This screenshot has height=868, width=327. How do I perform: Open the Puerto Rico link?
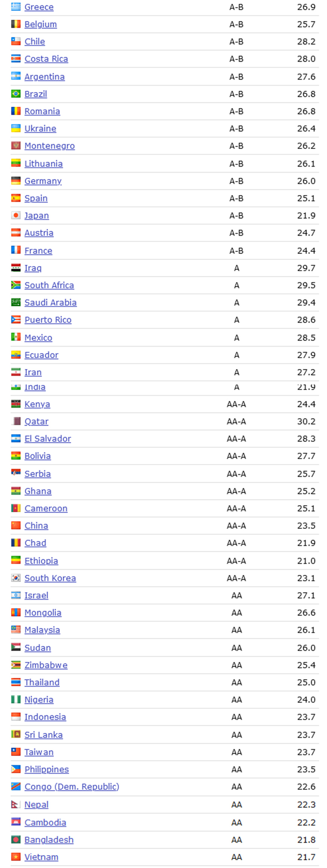[x=48, y=320]
